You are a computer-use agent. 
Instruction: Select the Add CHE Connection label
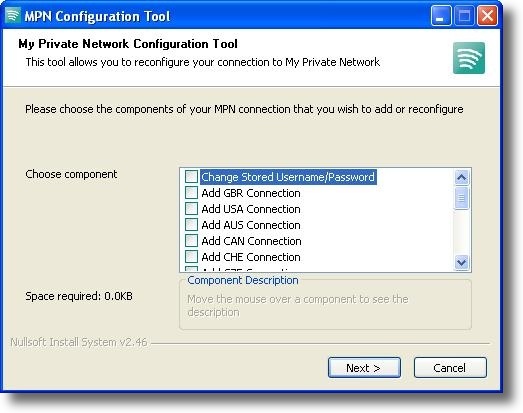point(251,257)
